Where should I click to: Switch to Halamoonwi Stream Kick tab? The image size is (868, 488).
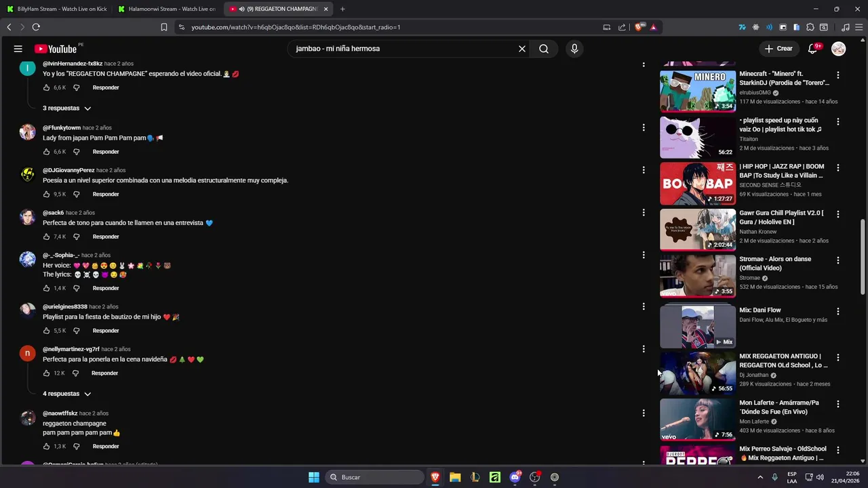point(167,9)
